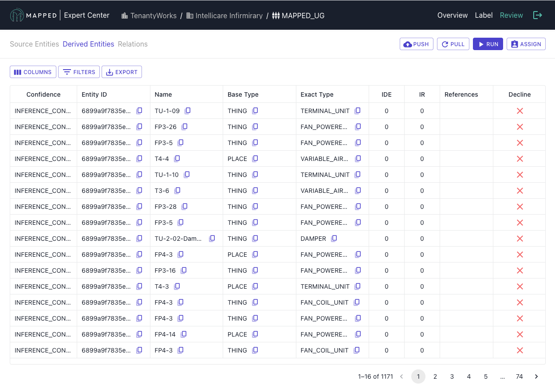Screen dimensions: 555x392
Task: Go to page 3
Action: click(x=452, y=376)
